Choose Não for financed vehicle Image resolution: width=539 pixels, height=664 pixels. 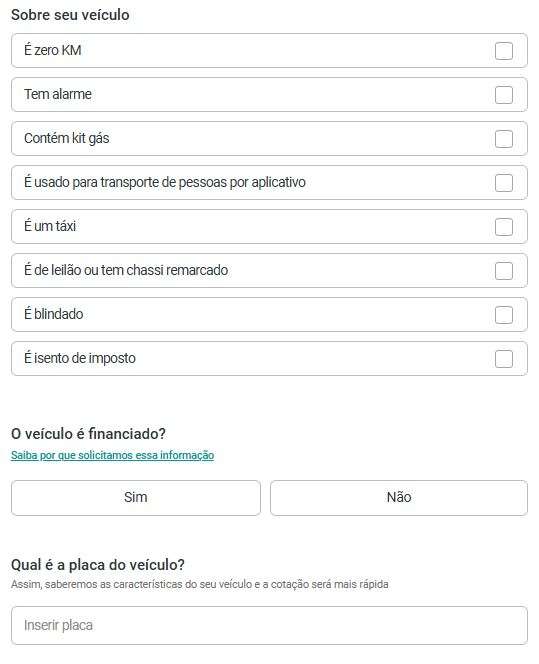[x=399, y=498]
